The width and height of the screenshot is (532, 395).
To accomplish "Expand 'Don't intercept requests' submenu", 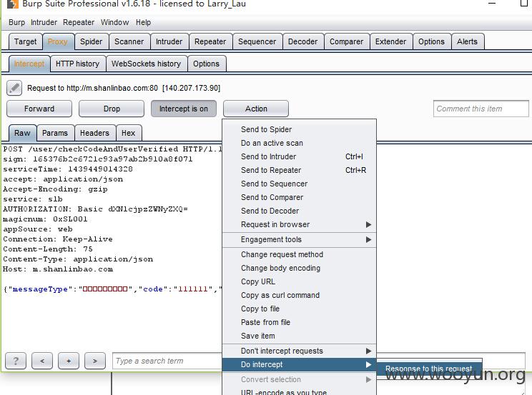I will tap(299, 351).
